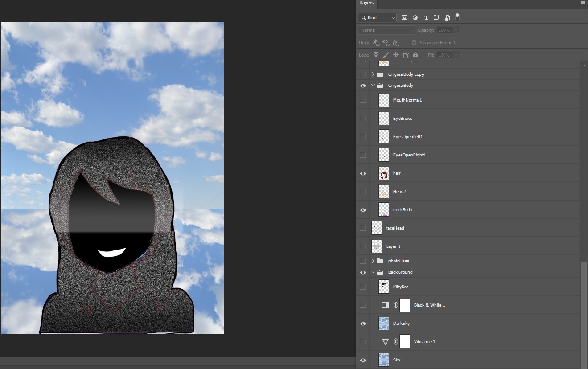Toggle the Propagate Frame 1 checkbox
Image resolution: width=588 pixels, height=369 pixels.
pyautogui.click(x=414, y=43)
